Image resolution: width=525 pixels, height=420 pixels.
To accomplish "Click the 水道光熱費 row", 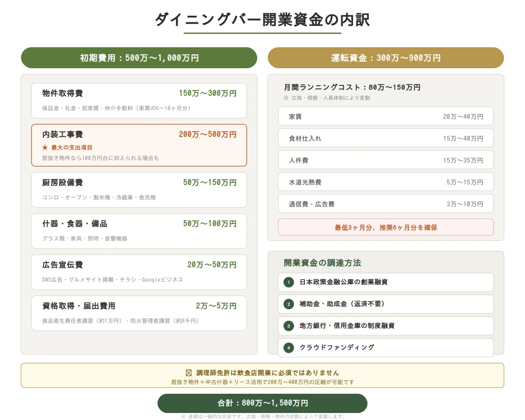I will [x=385, y=182].
